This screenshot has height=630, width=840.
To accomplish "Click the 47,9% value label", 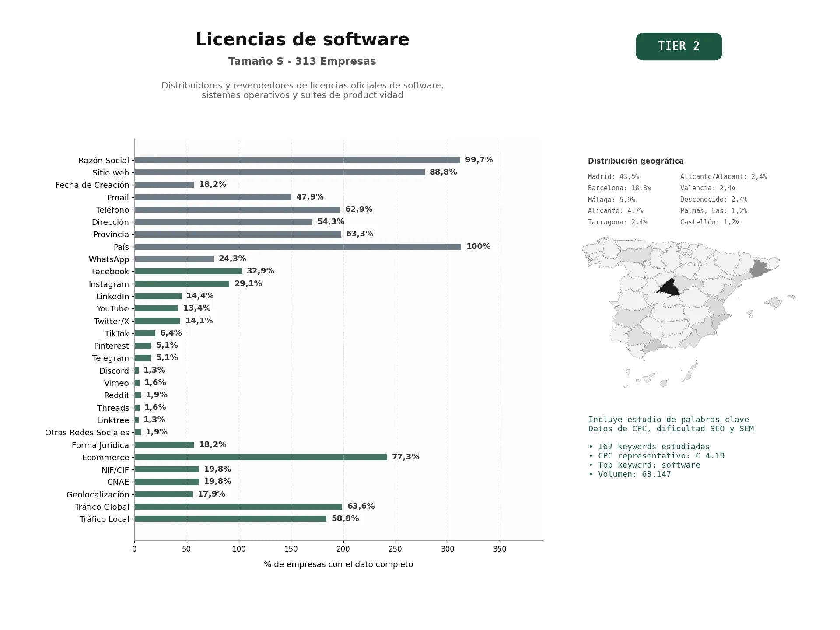I will 310,197.
